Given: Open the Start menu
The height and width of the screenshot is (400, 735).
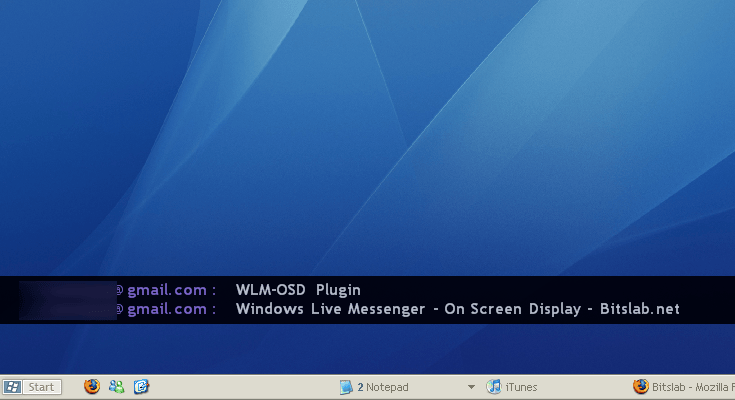Looking at the screenshot, I should click(32, 387).
